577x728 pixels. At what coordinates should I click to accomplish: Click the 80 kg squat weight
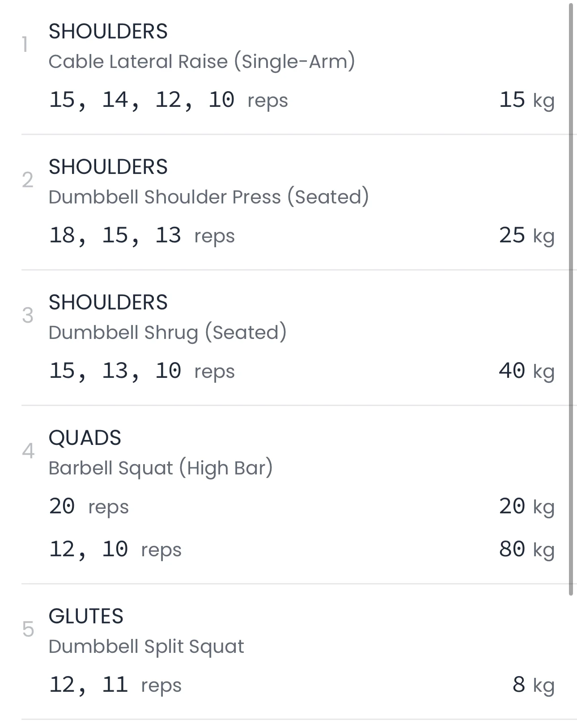point(526,550)
